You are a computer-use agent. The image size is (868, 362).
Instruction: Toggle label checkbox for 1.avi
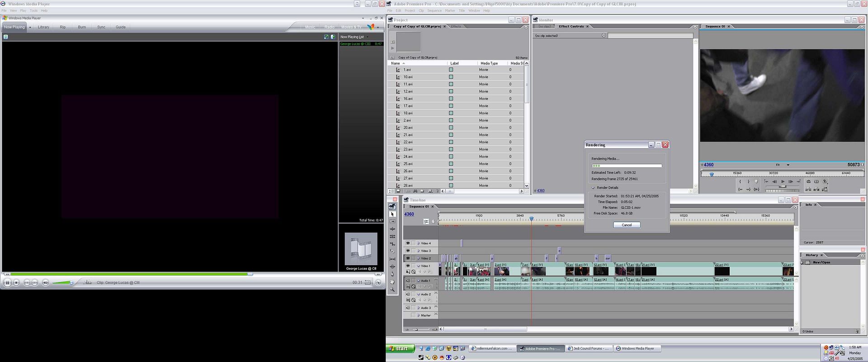click(x=451, y=70)
